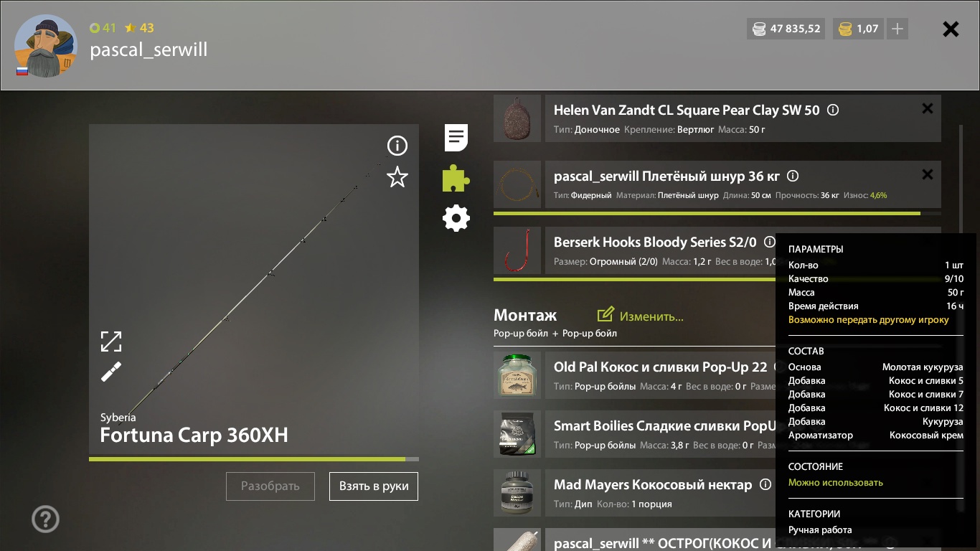Image resolution: width=980 pixels, height=551 pixels.
Task: Show info for Плетёный шнур 36 кг
Action: (x=793, y=176)
